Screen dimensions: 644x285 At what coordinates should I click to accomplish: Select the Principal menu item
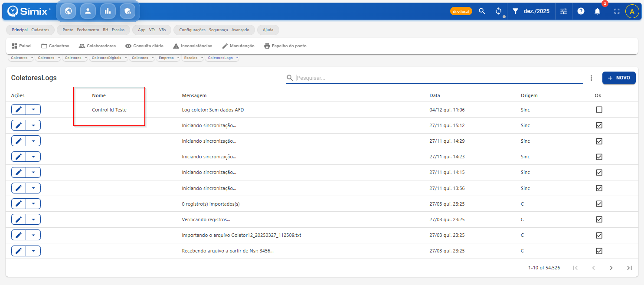pos(20,30)
